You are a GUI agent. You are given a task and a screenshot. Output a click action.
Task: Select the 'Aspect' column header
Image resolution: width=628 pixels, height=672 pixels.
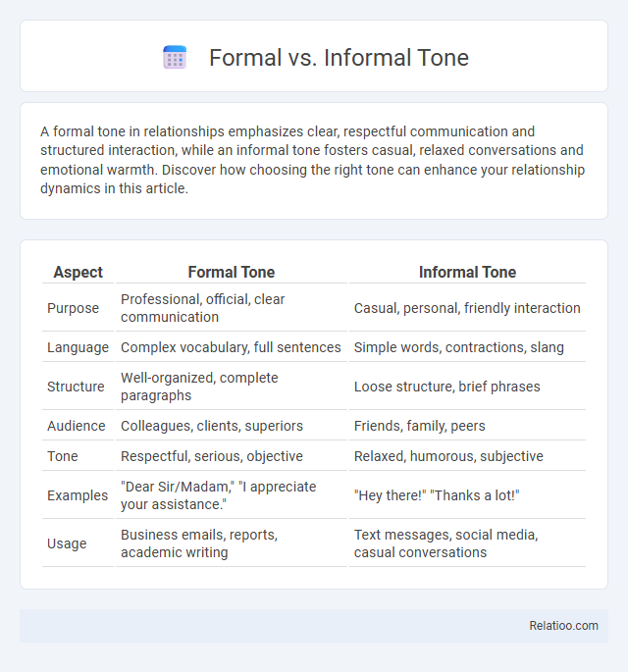coord(78,272)
